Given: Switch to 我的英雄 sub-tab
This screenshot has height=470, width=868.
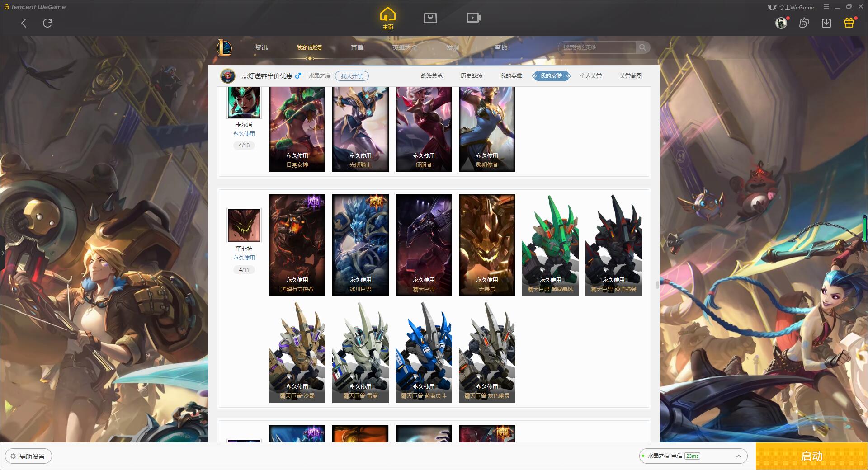Looking at the screenshot, I should (511, 76).
